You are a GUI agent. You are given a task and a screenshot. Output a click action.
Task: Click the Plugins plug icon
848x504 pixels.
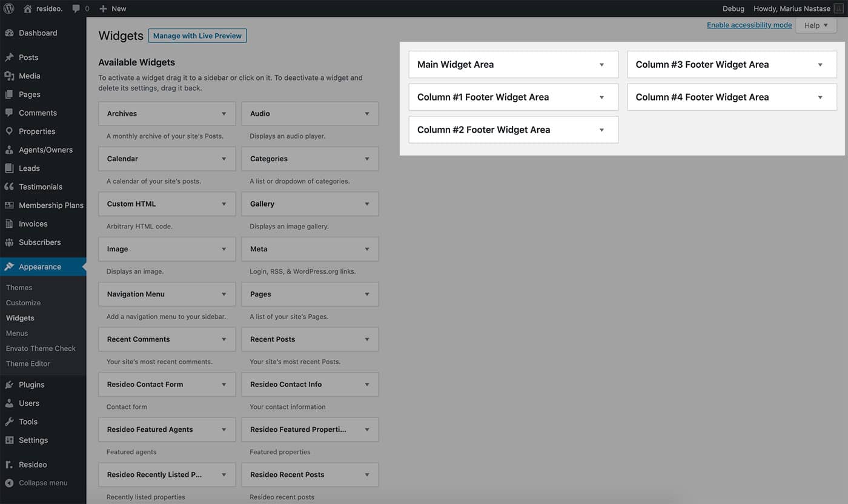[x=9, y=385]
